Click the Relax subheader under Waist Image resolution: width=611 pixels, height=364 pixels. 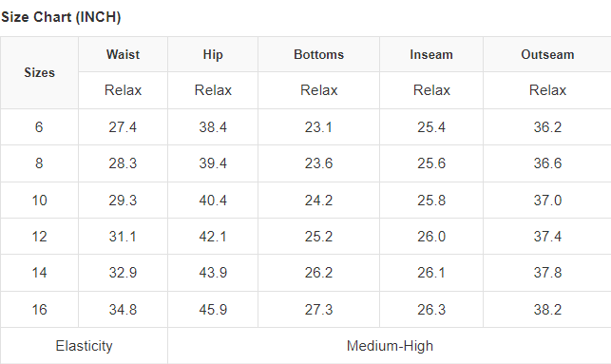(x=123, y=90)
